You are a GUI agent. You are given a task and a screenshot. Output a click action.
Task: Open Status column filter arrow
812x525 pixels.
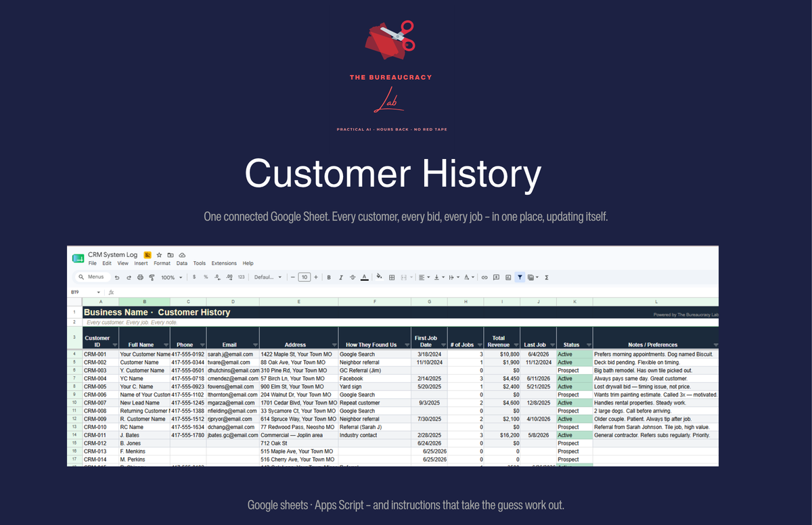(x=589, y=345)
